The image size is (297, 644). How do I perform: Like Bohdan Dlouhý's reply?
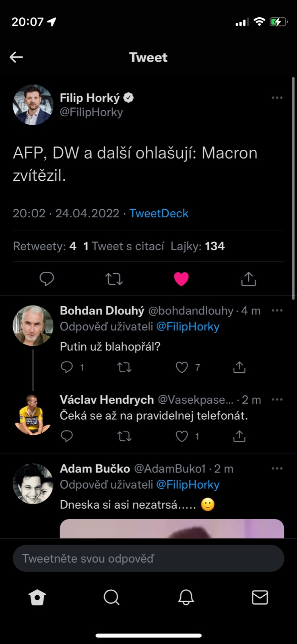click(182, 367)
